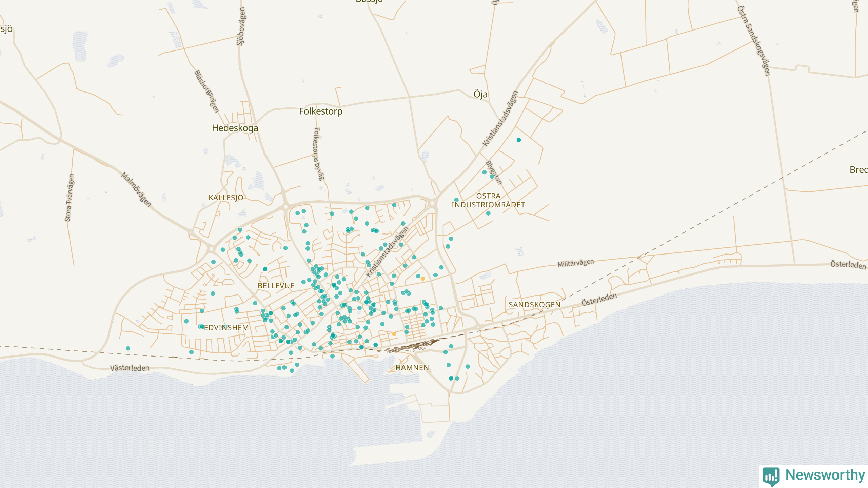The height and width of the screenshot is (488, 868).
Task: Click the Malmövägen road label
Action: [x=136, y=189]
